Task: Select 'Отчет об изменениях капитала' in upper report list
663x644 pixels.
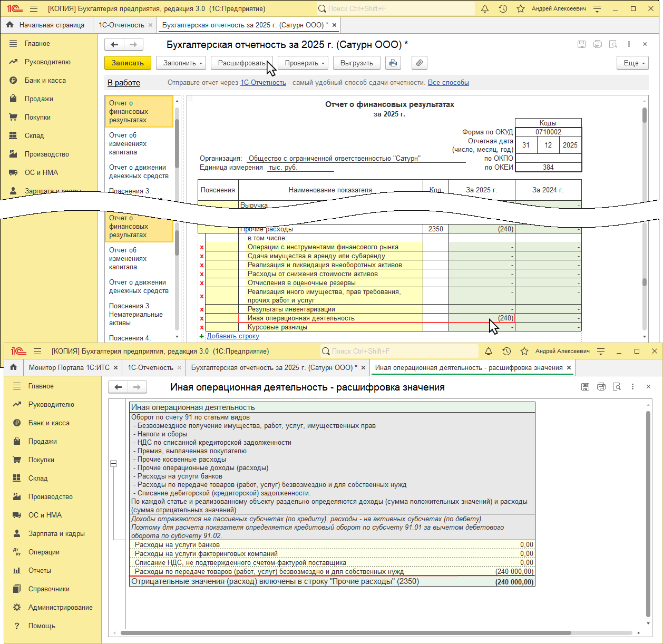Action: 139,143
